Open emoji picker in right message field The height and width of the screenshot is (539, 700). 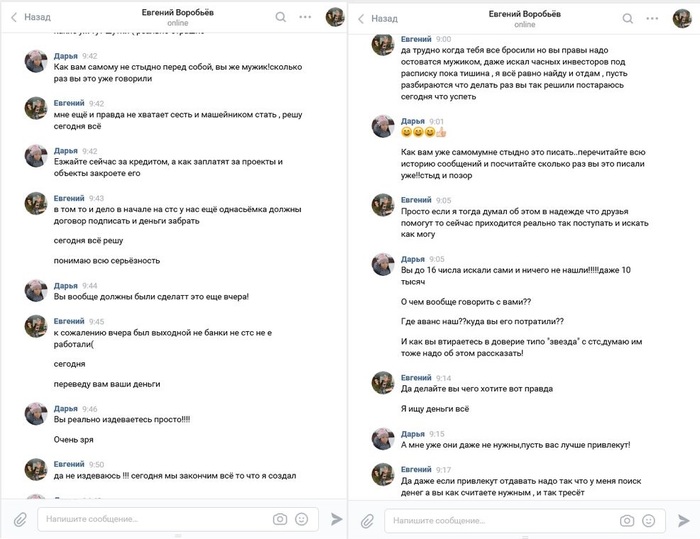(648, 520)
